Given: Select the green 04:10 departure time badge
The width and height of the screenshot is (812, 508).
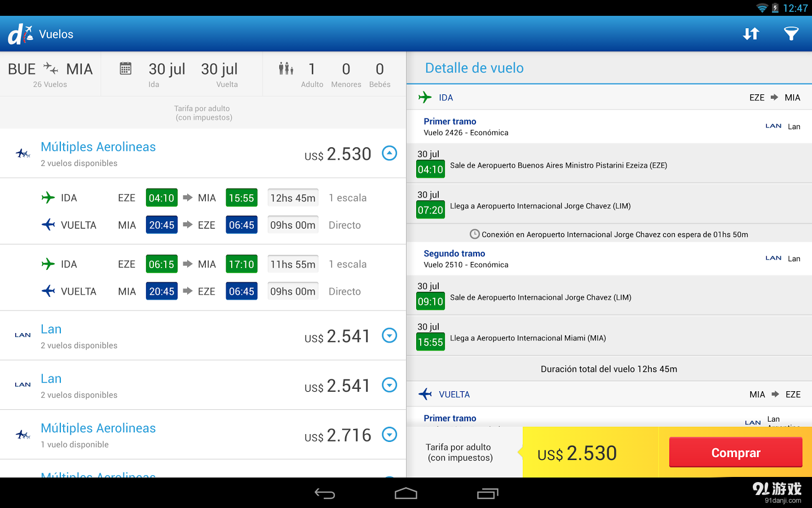Looking at the screenshot, I should (x=161, y=197).
